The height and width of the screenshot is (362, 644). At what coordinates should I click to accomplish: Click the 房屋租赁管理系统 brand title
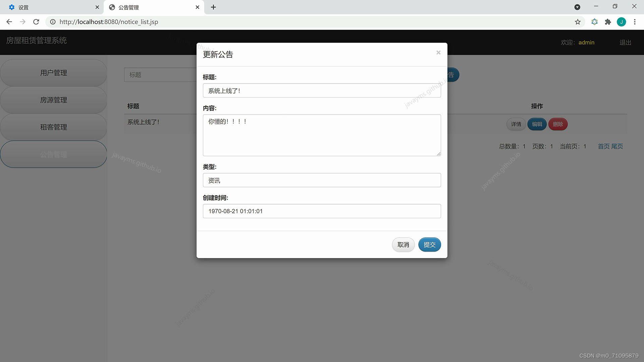(x=36, y=41)
